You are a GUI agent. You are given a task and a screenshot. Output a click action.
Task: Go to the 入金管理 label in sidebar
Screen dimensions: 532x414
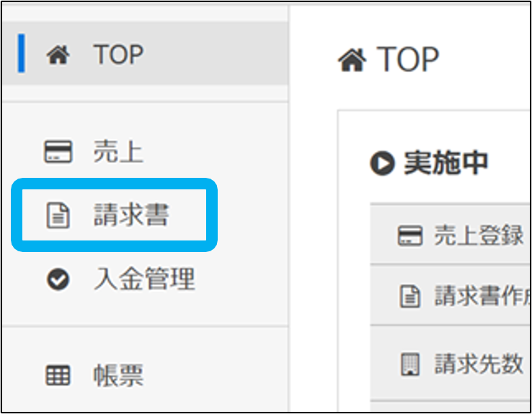click(144, 279)
